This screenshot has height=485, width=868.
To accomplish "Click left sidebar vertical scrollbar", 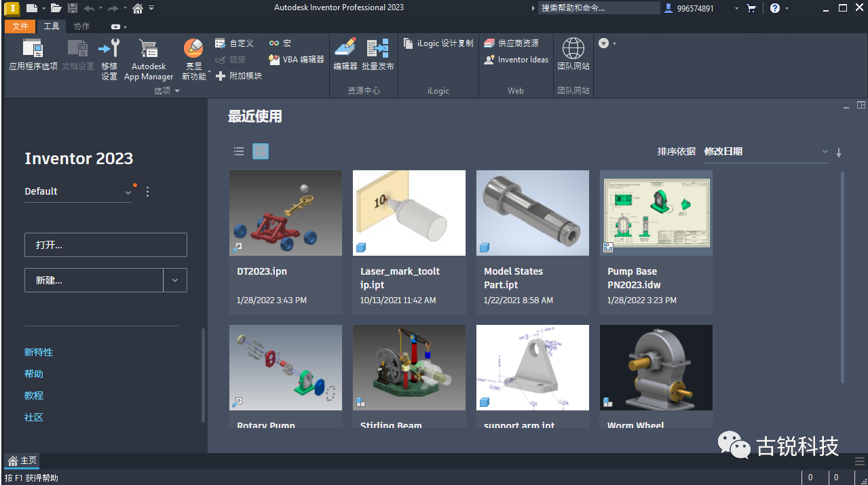I will pos(202,375).
